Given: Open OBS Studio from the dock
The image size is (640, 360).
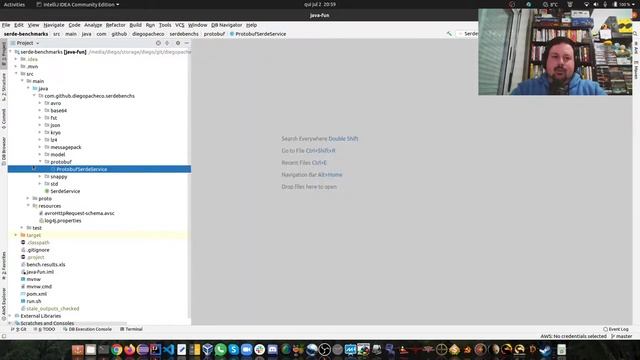Looking at the screenshot, I should [x=324, y=350].
